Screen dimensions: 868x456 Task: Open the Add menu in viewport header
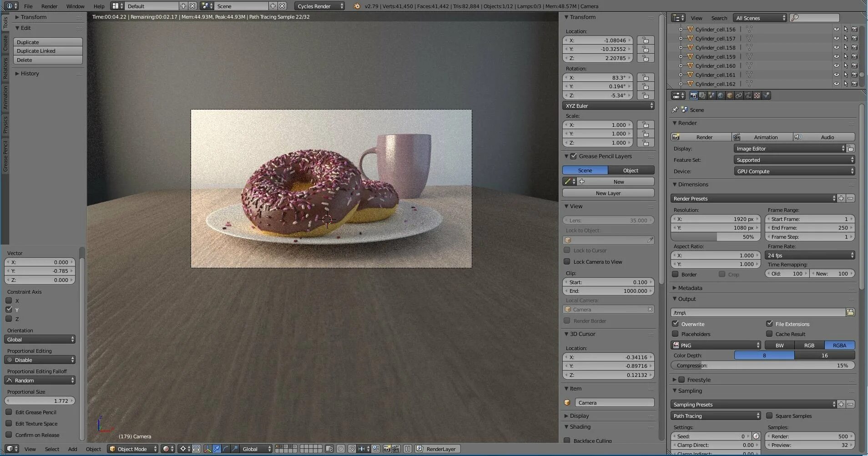pyautogui.click(x=72, y=449)
